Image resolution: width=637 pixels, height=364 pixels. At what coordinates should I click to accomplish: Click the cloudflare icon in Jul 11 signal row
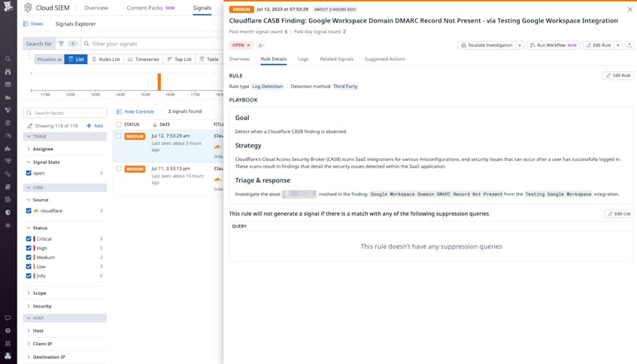point(218,179)
